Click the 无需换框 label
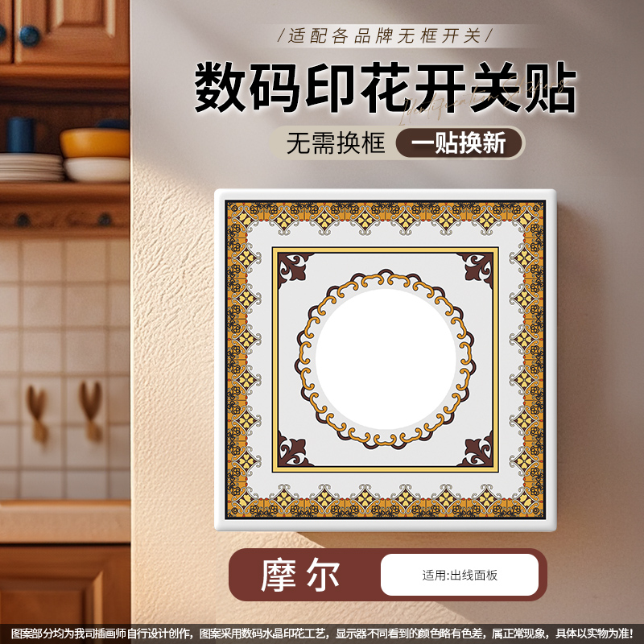644x644 pixels. click(336, 143)
